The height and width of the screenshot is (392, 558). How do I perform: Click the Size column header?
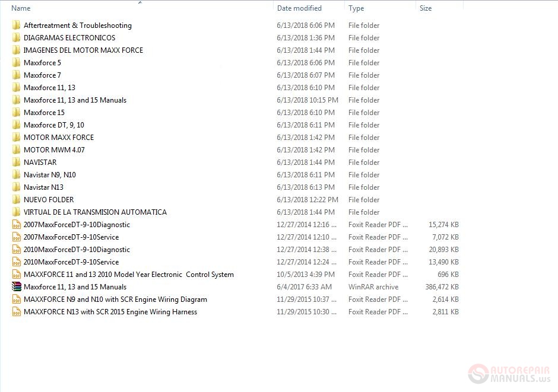tap(426, 8)
